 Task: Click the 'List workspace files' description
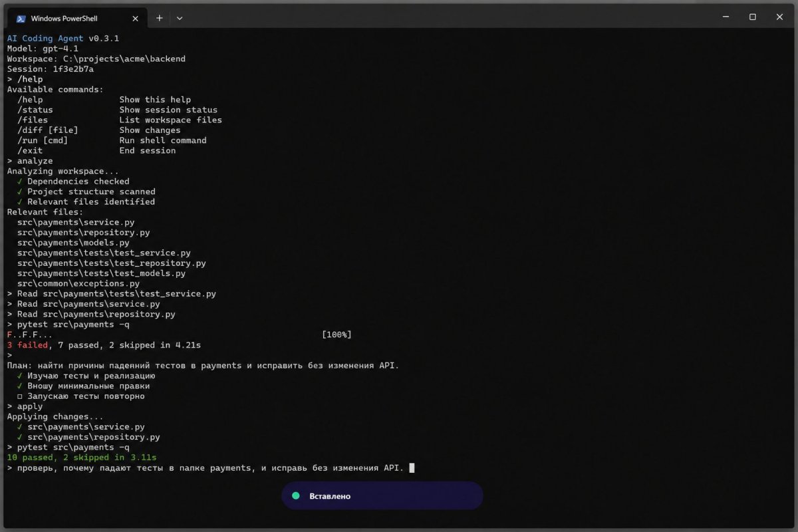(171, 120)
